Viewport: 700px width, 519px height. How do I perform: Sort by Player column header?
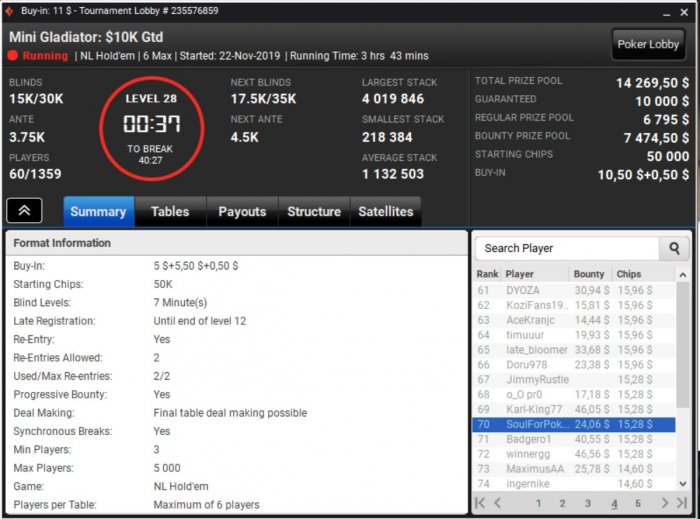coord(535,274)
